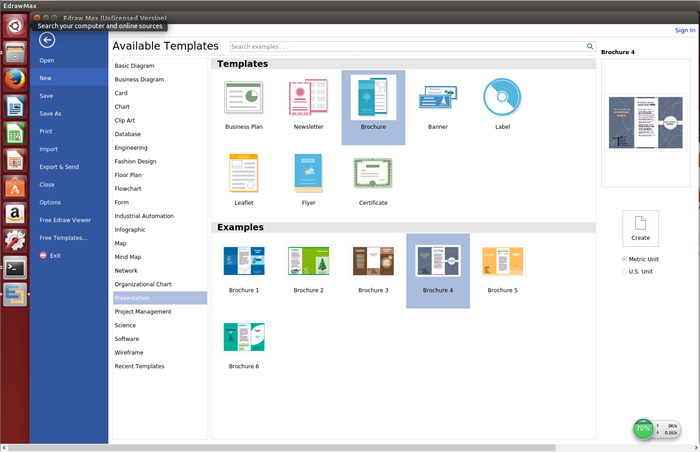Select the Leaflet template icon

click(244, 173)
